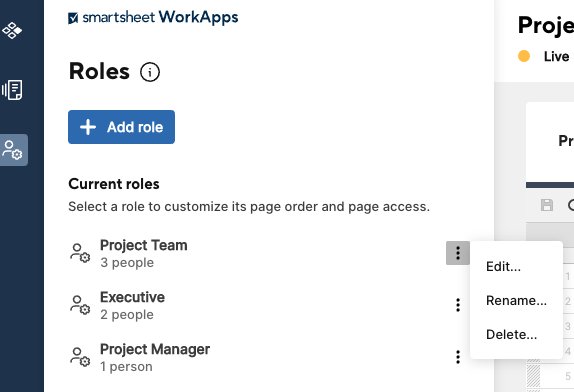The width and height of the screenshot is (574, 392).
Task: Open the Project Manager three-dot menu
Action: 458,357
